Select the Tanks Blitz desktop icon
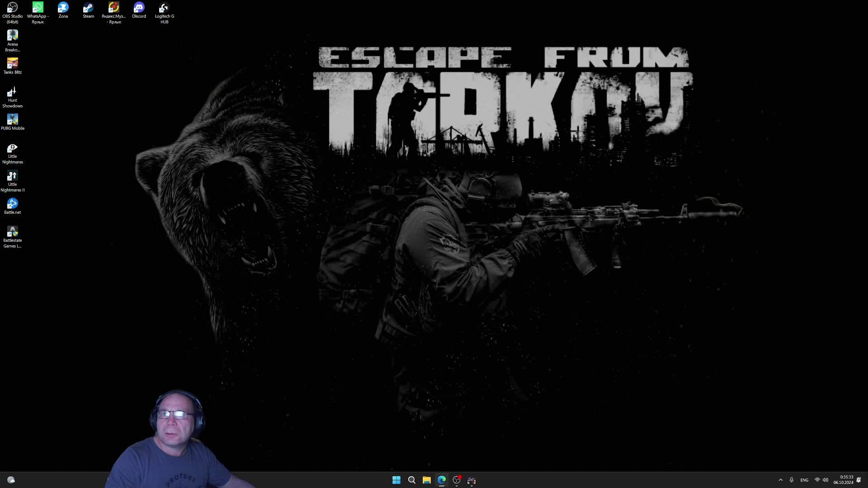 click(12, 66)
